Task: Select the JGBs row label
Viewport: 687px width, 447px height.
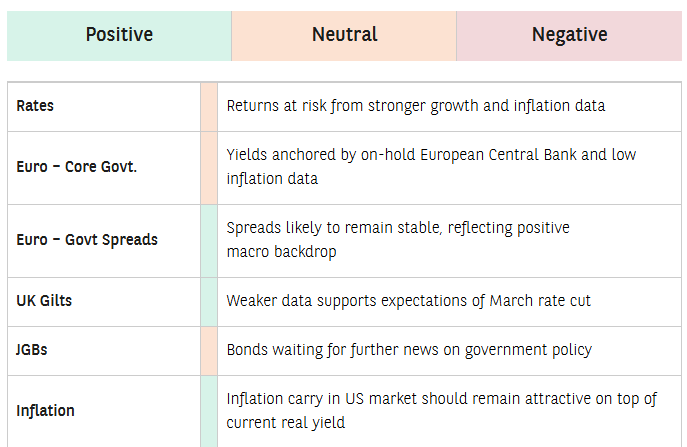Action: click(x=32, y=350)
